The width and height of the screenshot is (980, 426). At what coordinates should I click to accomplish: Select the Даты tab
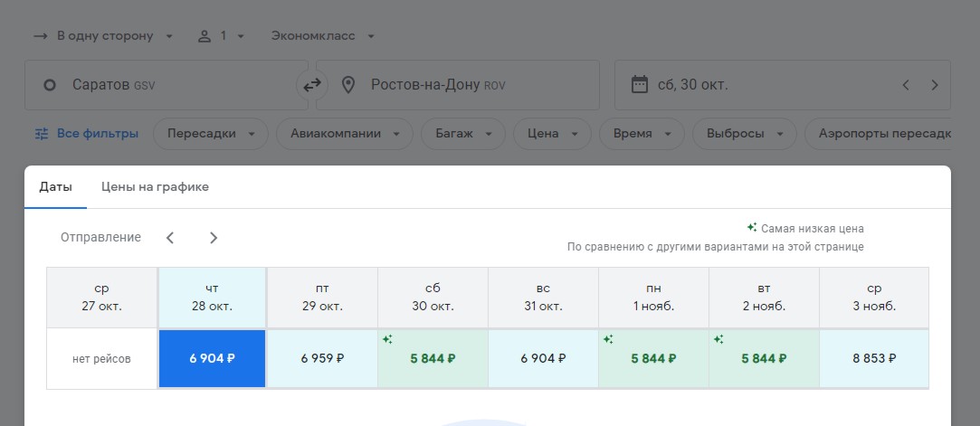click(x=54, y=187)
